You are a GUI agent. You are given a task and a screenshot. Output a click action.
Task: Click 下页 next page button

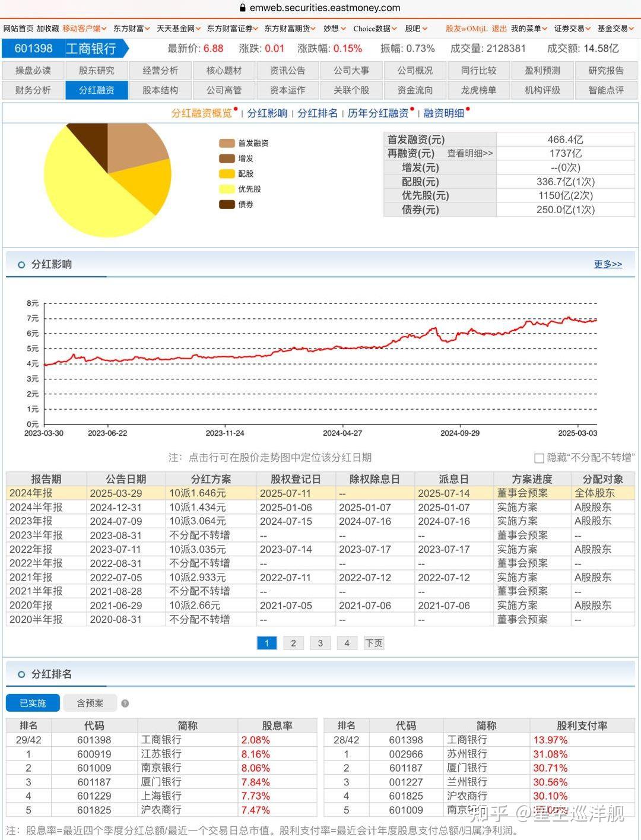tap(374, 643)
